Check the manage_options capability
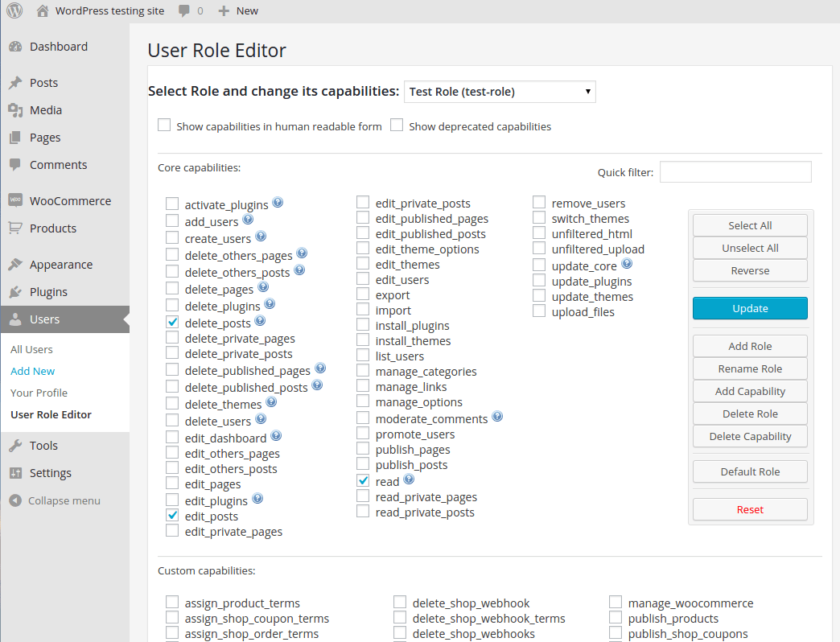Screen dimensions: 840x642 [x=362, y=401]
